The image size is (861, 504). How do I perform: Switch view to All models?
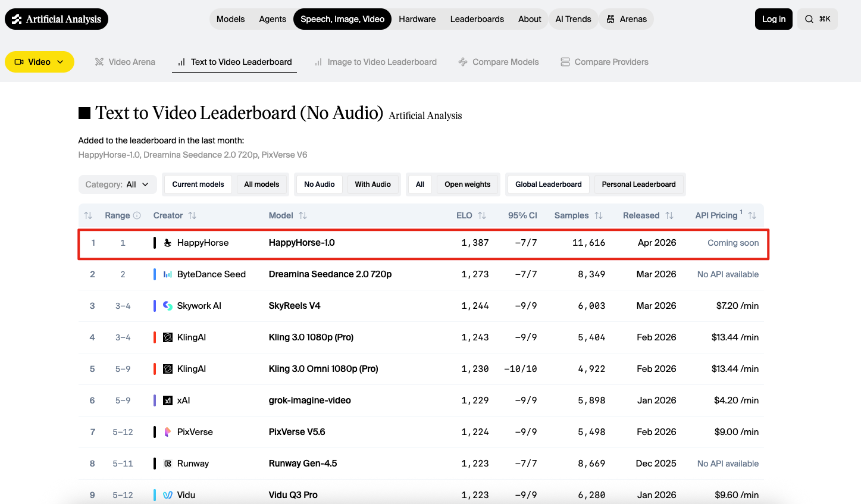coord(262,184)
